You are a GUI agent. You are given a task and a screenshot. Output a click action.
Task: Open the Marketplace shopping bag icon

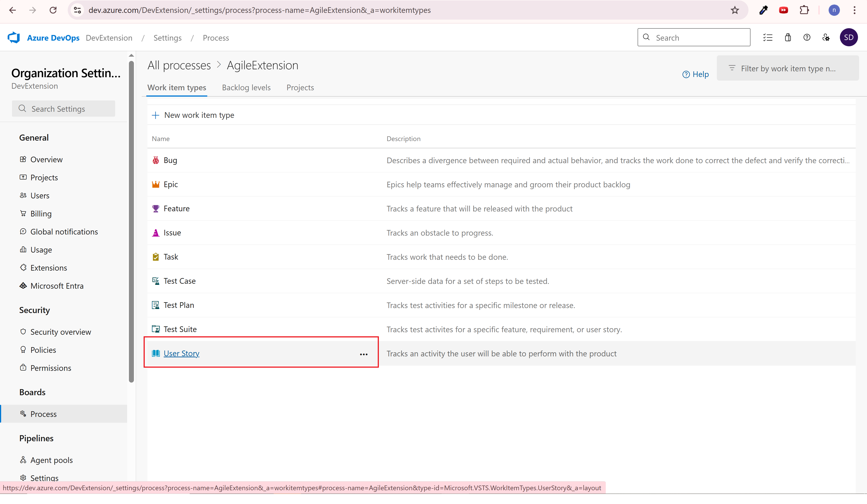pyautogui.click(x=788, y=37)
